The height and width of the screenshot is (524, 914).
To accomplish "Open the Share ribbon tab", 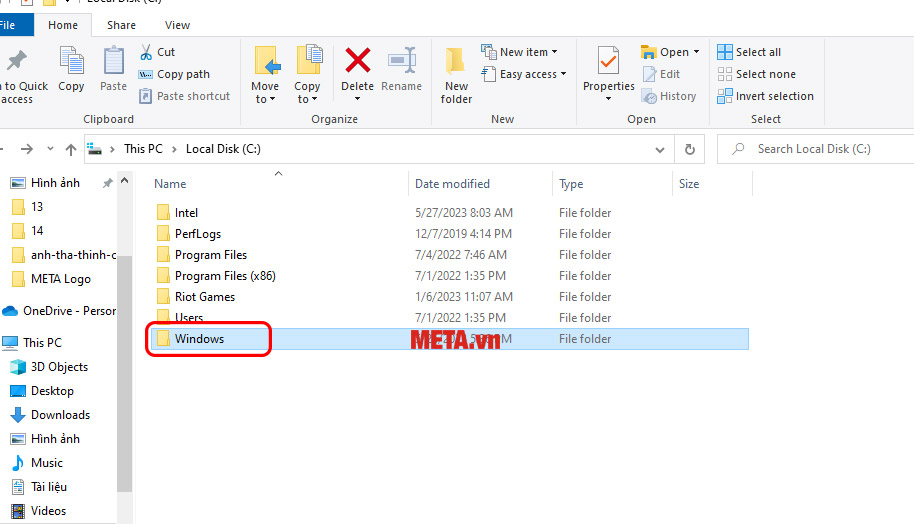I will point(121,25).
